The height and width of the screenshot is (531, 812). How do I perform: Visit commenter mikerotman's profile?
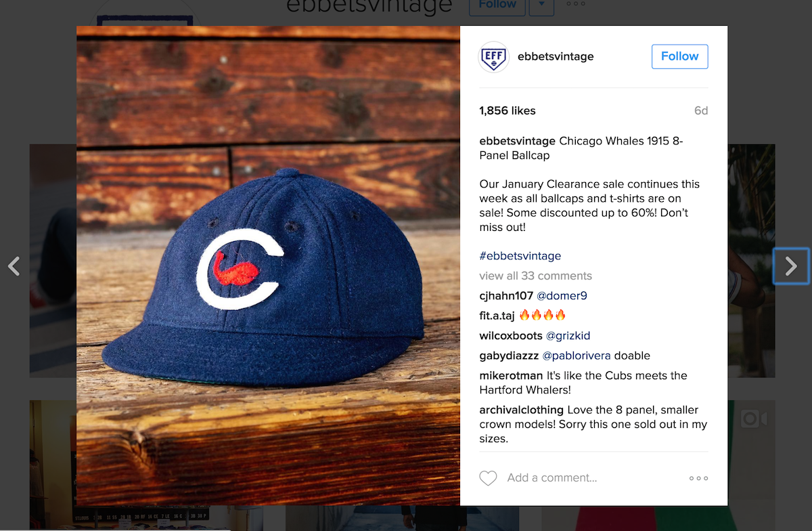click(x=511, y=376)
